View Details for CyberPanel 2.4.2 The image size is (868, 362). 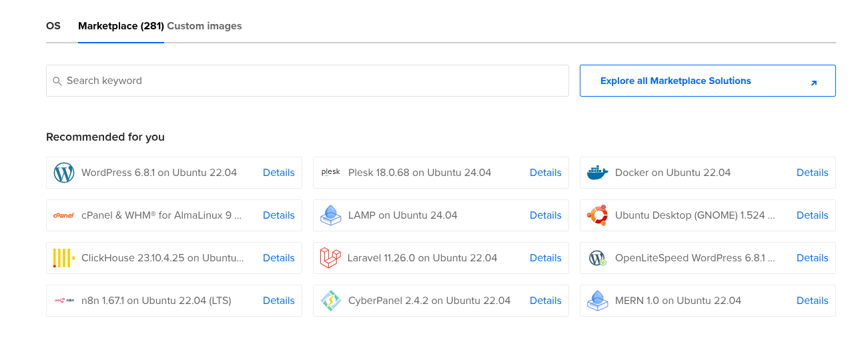[x=546, y=301]
